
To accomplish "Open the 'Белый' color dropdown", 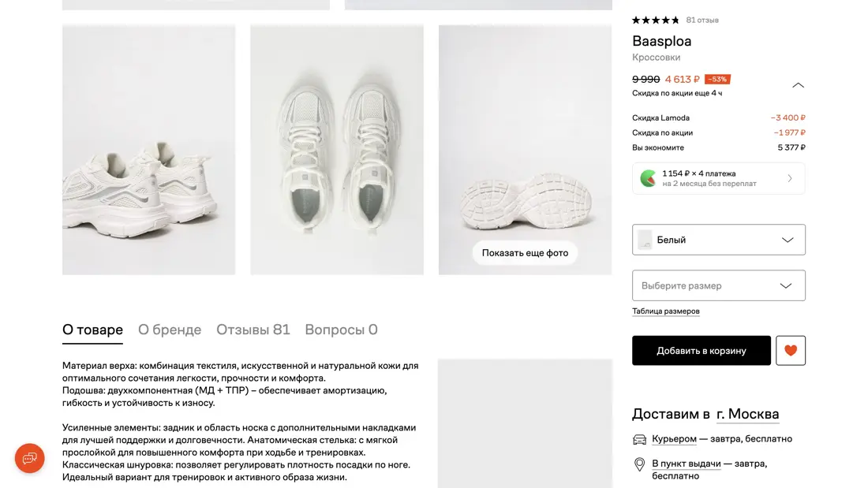I will pyautogui.click(x=718, y=239).
